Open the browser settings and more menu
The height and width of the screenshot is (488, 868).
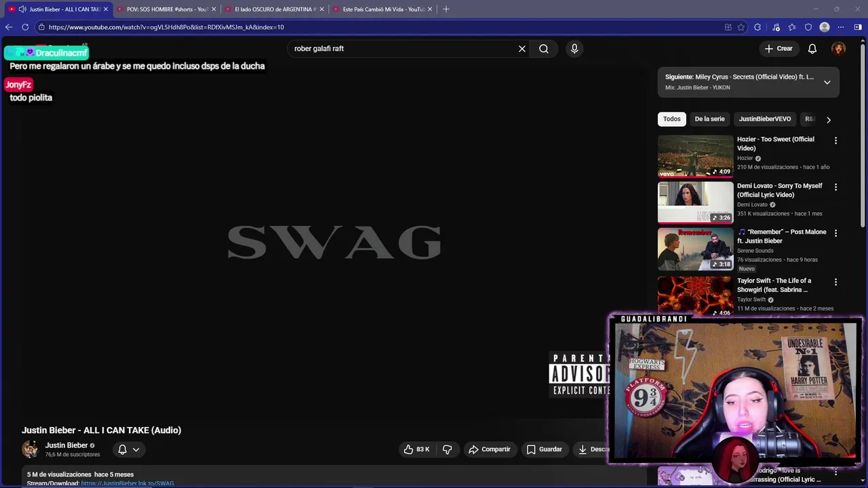pyautogui.click(x=841, y=27)
